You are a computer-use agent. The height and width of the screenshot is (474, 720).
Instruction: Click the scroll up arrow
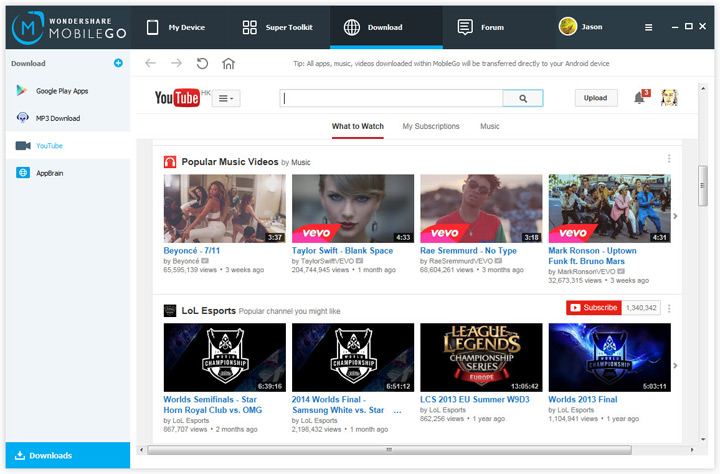click(x=703, y=88)
